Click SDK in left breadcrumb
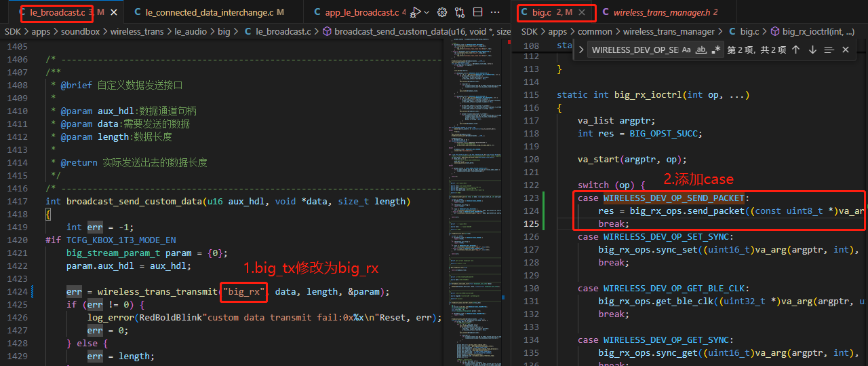The image size is (868, 366). tap(13, 31)
